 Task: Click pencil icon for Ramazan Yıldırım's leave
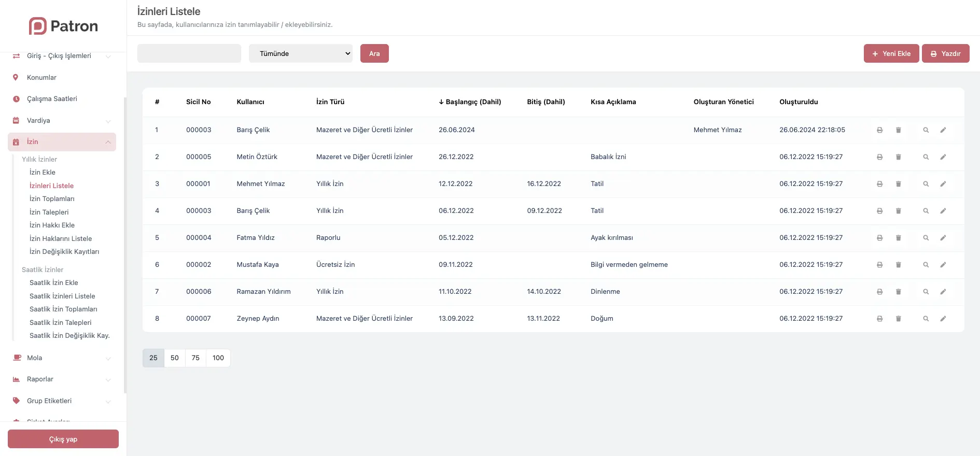943,292
